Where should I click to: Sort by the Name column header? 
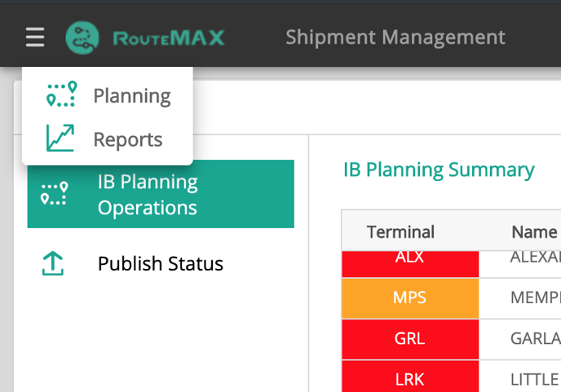point(534,231)
